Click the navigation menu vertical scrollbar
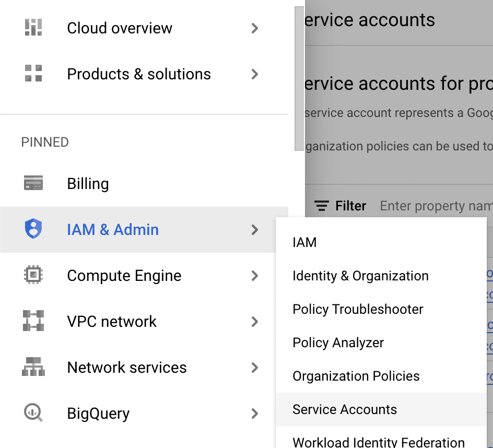The height and width of the screenshot is (448, 493). (x=299, y=78)
